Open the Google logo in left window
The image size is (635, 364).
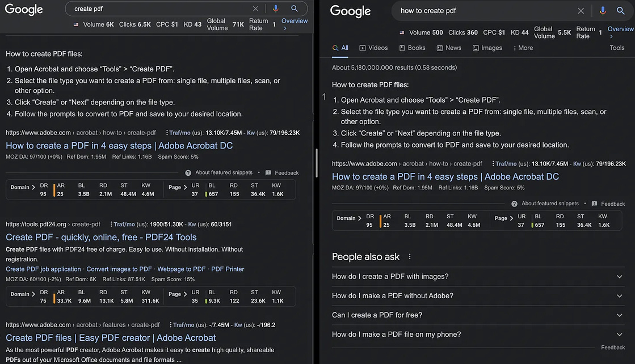pos(23,9)
